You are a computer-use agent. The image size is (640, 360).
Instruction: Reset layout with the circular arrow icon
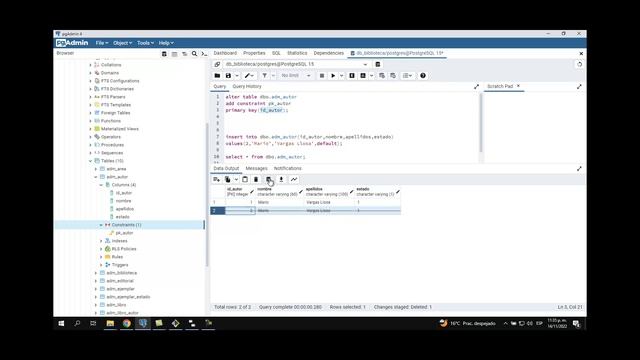(579, 64)
